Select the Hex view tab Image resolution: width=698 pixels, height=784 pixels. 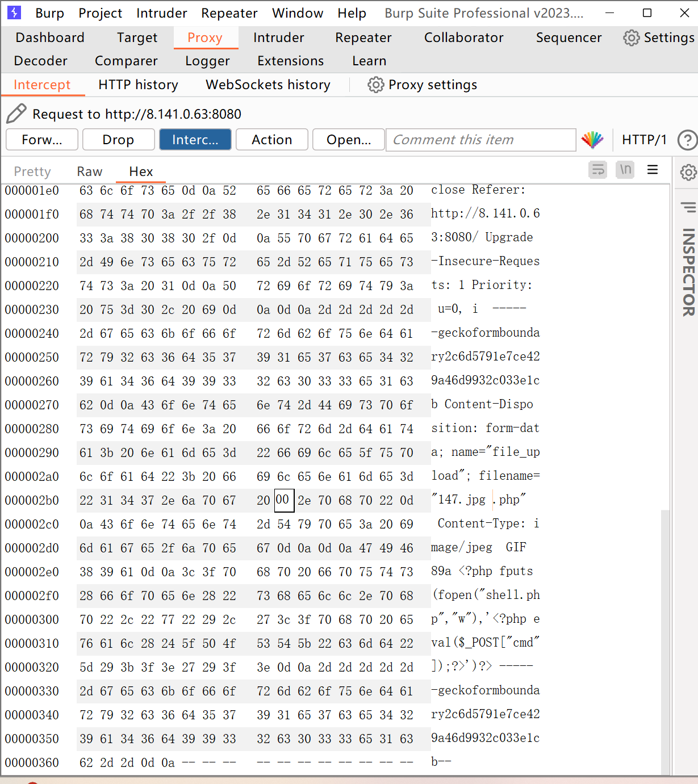(141, 171)
